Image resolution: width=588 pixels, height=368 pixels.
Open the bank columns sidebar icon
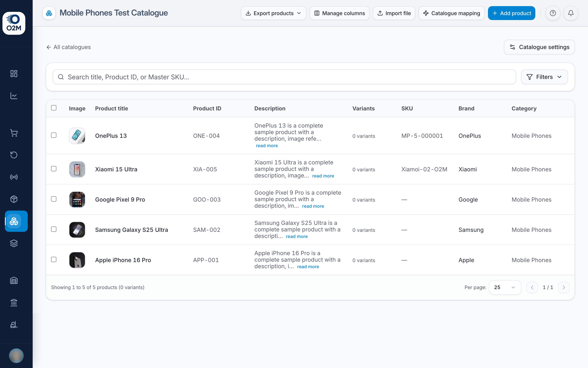(x=14, y=303)
